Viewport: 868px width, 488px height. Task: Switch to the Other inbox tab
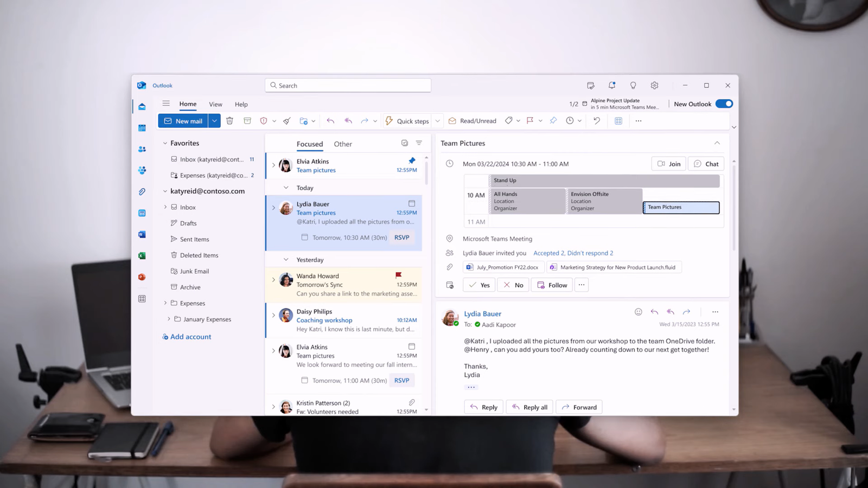click(343, 144)
